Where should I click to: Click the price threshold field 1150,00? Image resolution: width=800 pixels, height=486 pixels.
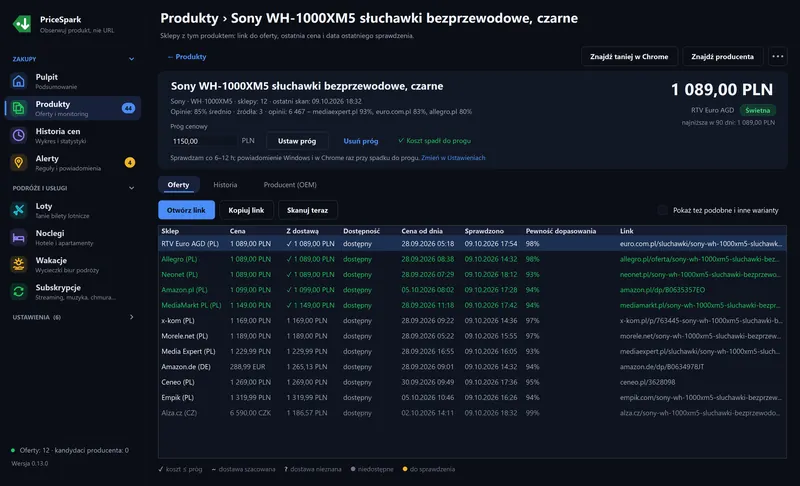[203, 141]
